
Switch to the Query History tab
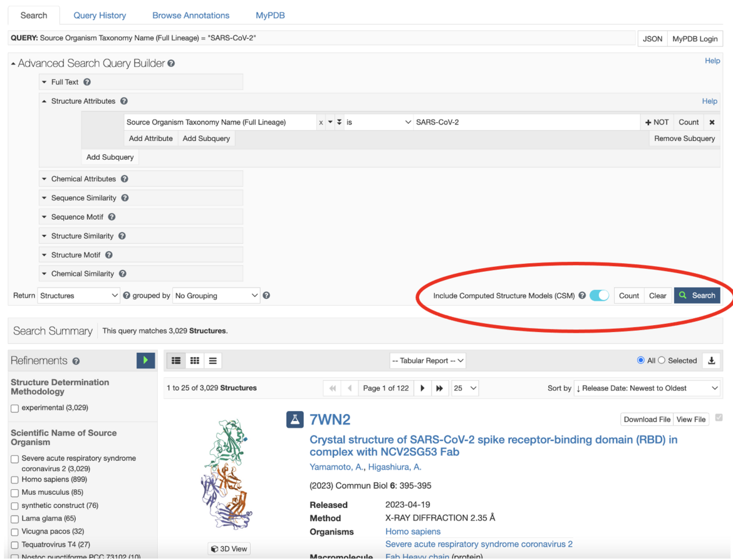pyautogui.click(x=99, y=15)
